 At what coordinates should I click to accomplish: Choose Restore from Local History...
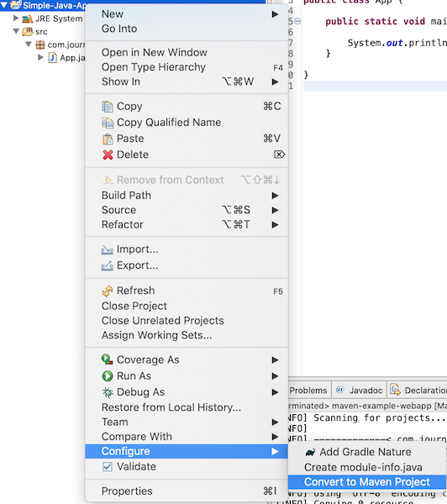coord(187,407)
